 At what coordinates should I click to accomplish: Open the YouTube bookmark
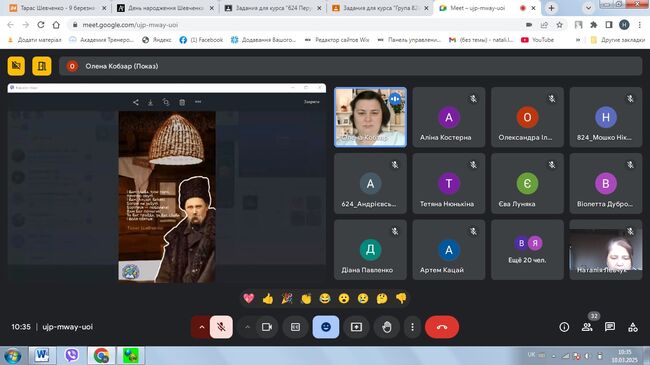pyautogui.click(x=538, y=40)
